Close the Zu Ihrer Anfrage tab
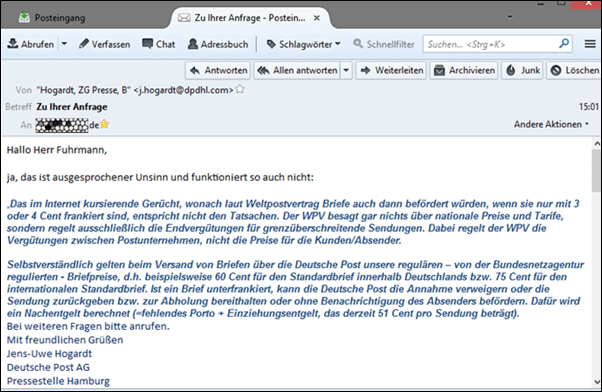 tap(317, 18)
